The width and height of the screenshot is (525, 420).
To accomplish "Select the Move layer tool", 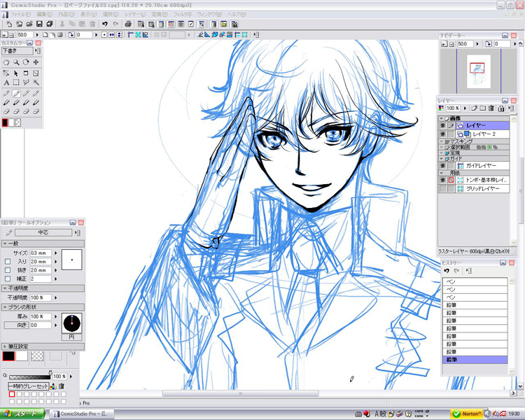I will pyautogui.click(x=36, y=62).
